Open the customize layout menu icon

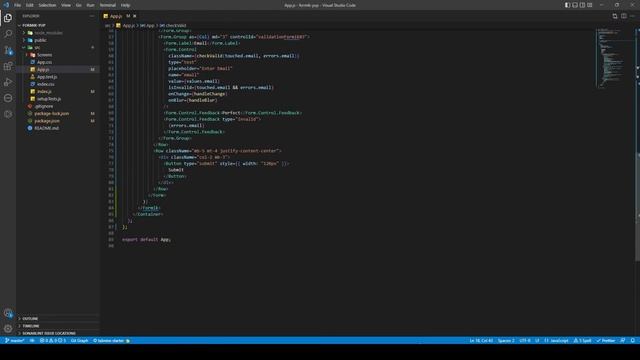tap(589, 5)
